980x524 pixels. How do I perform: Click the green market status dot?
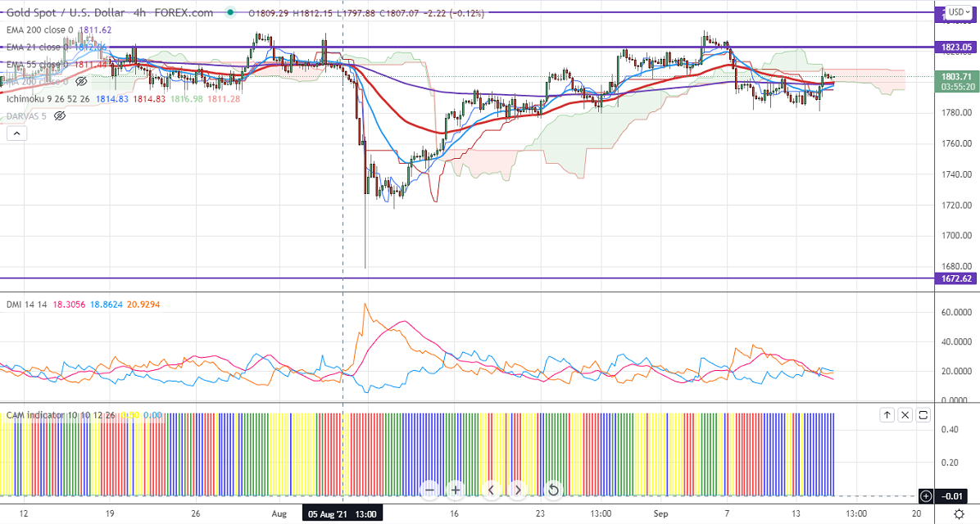[230, 12]
